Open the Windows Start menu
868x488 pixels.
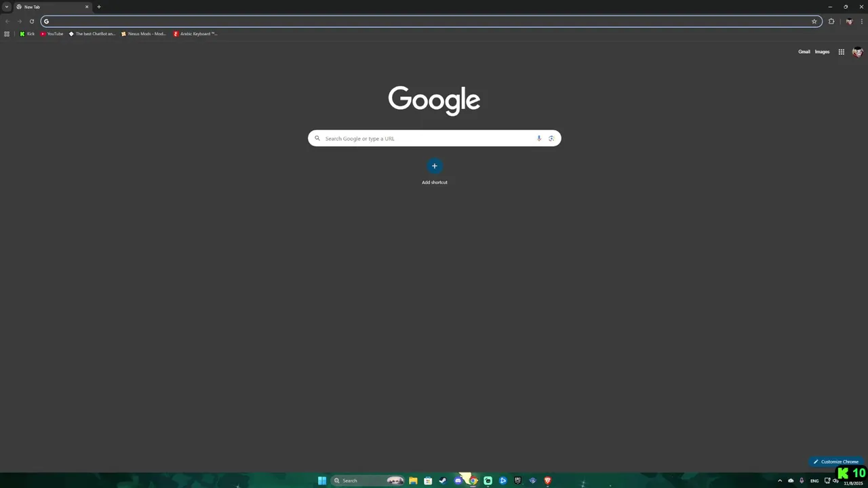322,481
